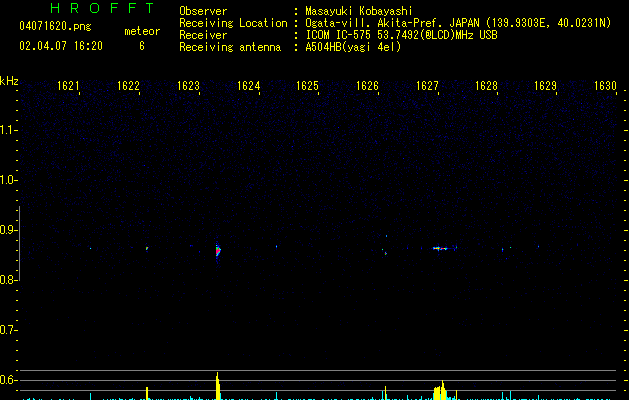The image size is (629, 400).
Task: Click the 0.8 kHz frequency label
Action: tap(8, 280)
